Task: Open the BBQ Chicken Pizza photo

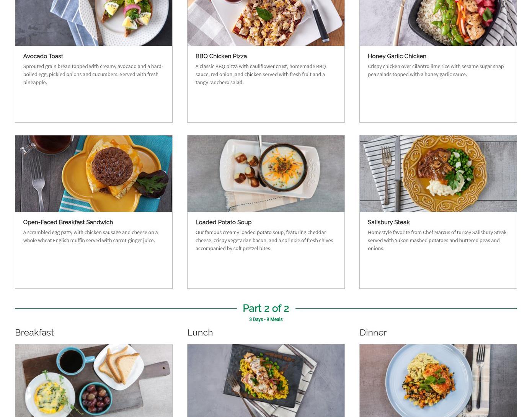Action: click(x=266, y=23)
